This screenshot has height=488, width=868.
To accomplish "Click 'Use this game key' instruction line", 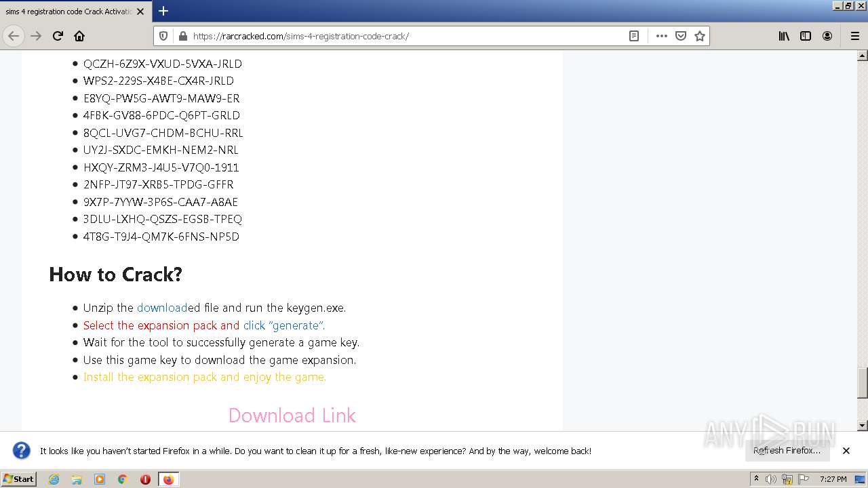I will (x=220, y=360).
